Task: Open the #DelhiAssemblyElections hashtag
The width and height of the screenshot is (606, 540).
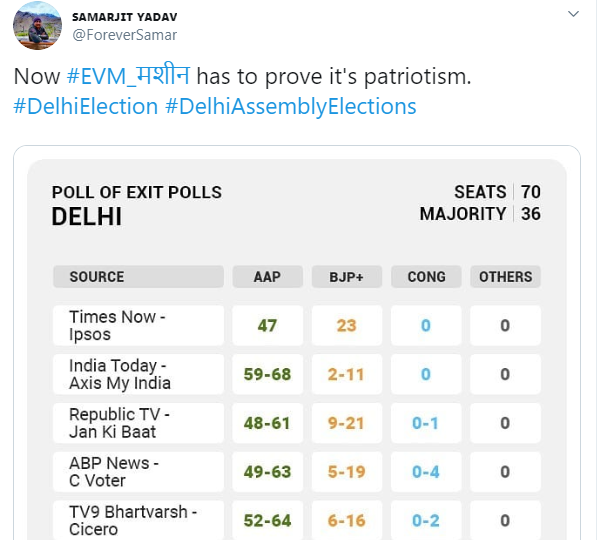Action: point(291,107)
